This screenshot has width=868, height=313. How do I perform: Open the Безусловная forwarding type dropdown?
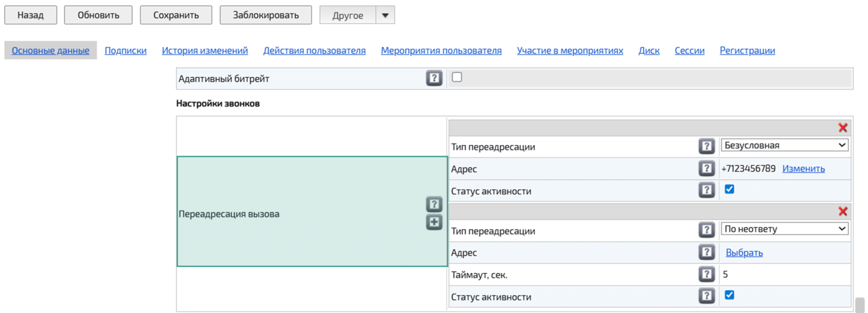pyautogui.click(x=784, y=145)
